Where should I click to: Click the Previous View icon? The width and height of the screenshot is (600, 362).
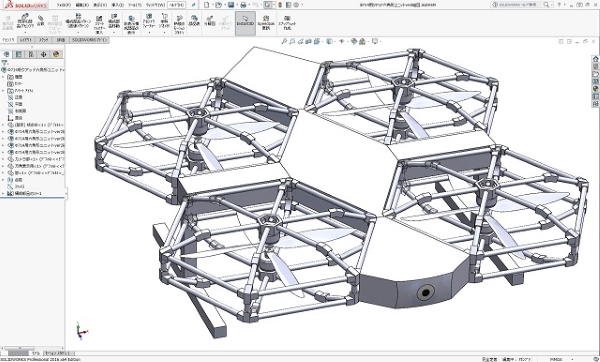pyautogui.click(x=301, y=41)
